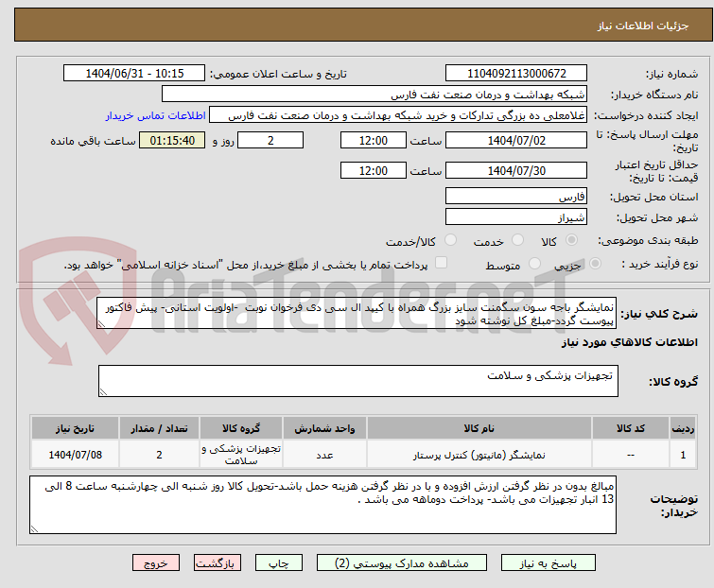Click the need date cell 1404/07/08

(x=75, y=455)
